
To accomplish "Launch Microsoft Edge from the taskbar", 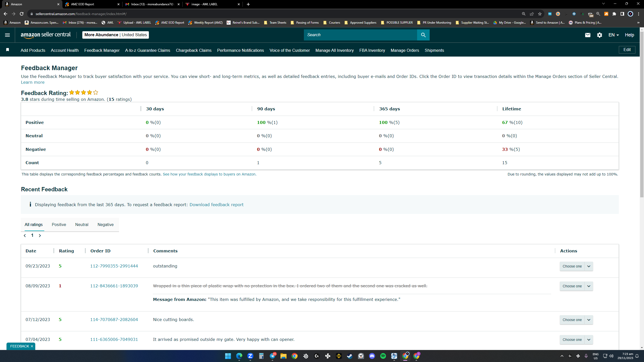I will coord(239,356).
